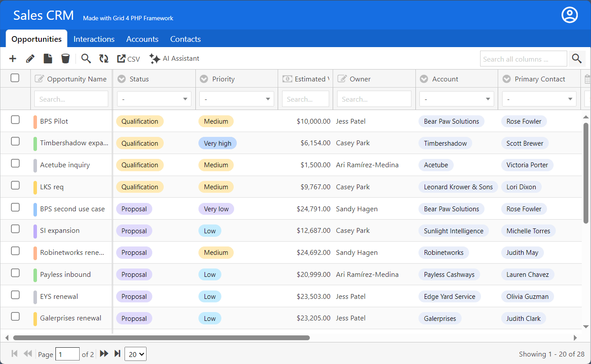Viewport: 591px width, 364px height.
Task: Click the plus icon to add a record
Action: [13, 59]
